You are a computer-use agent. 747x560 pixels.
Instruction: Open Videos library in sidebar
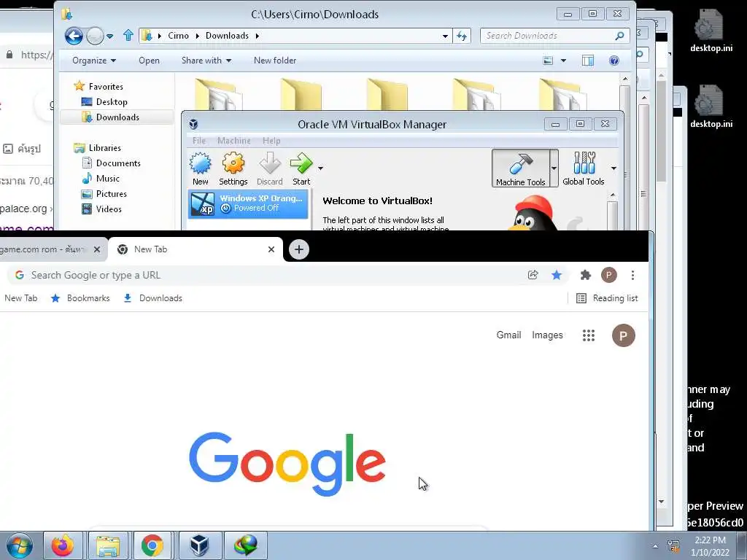click(101, 209)
